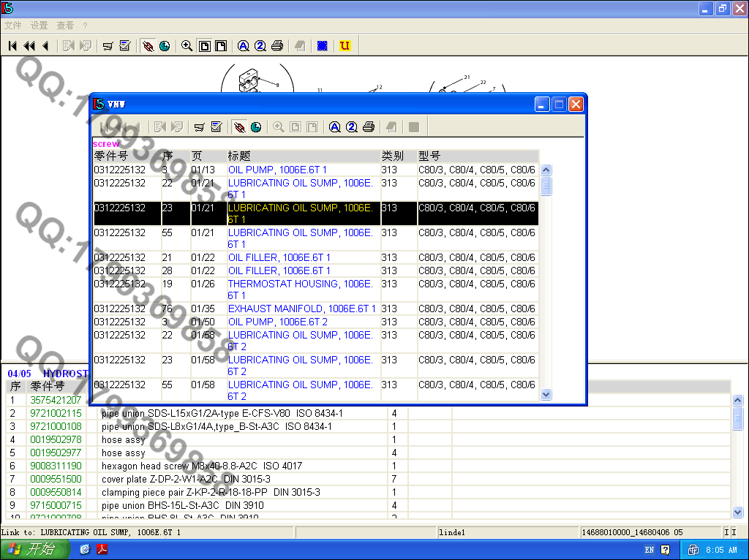Open the Windows 开始 Start menu
This screenshot has height=560, width=749.
point(33,550)
